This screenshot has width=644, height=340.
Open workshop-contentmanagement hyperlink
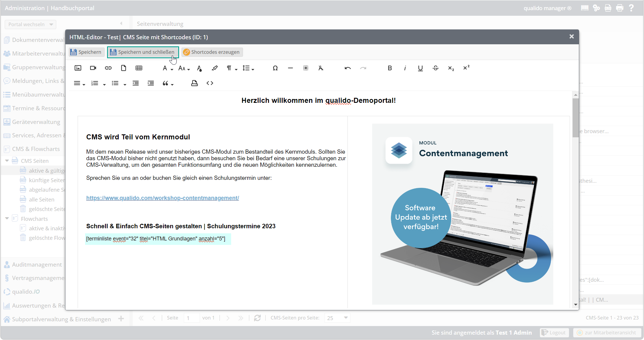tap(162, 198)
